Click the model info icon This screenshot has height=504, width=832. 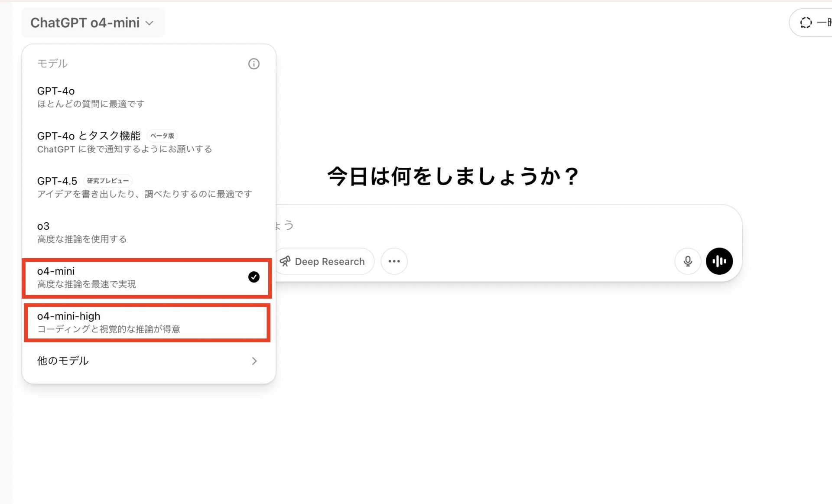coord(254,64)
